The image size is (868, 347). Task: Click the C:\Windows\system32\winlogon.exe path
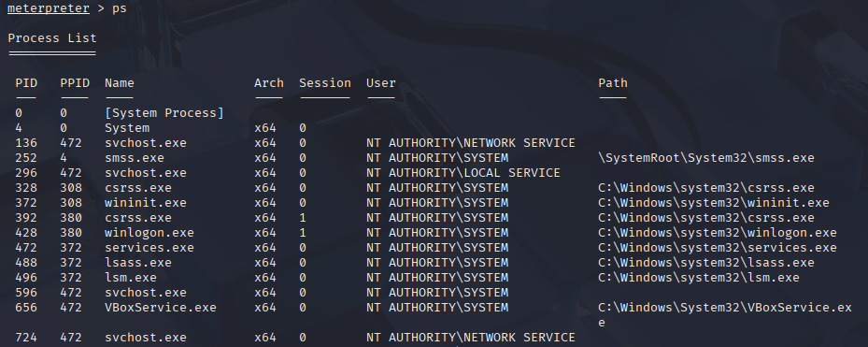[x=718, y=233]
